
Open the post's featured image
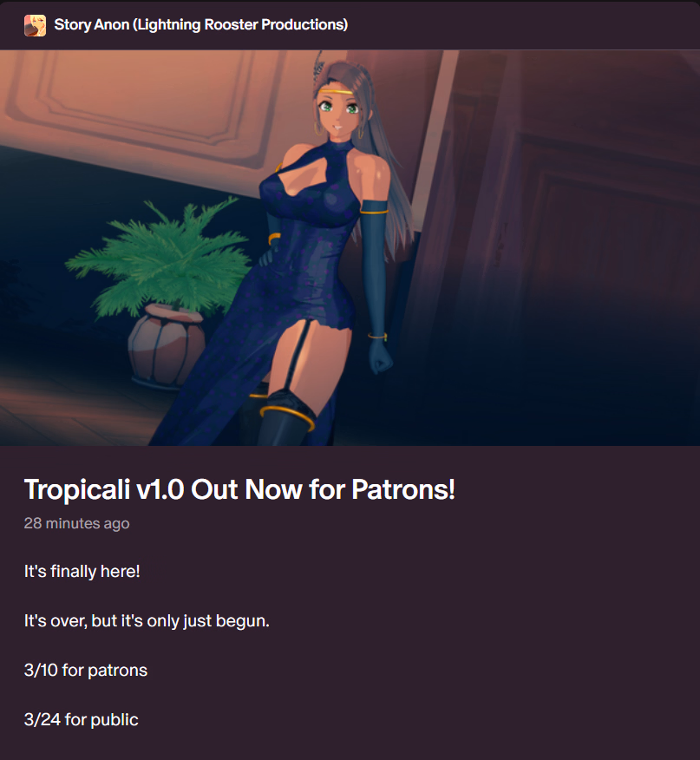point(350,247)
